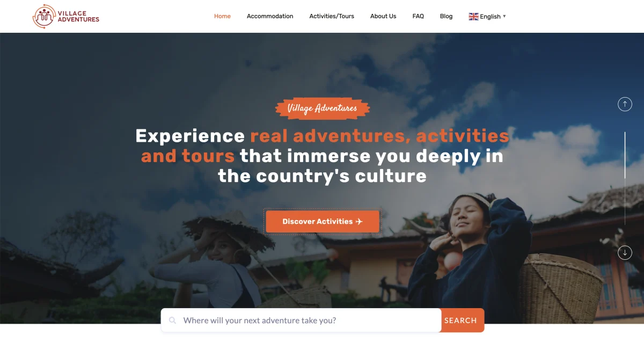Open the About Us page

(x=383, y=16)
